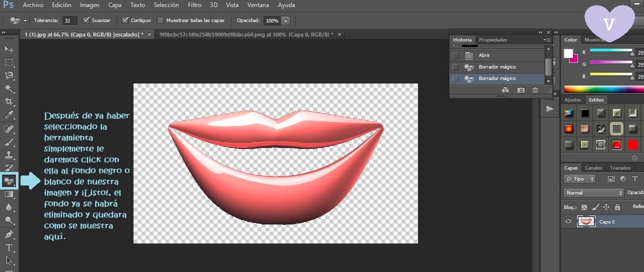Open the Tipo layer filter dropdown

tap(579, 179)
